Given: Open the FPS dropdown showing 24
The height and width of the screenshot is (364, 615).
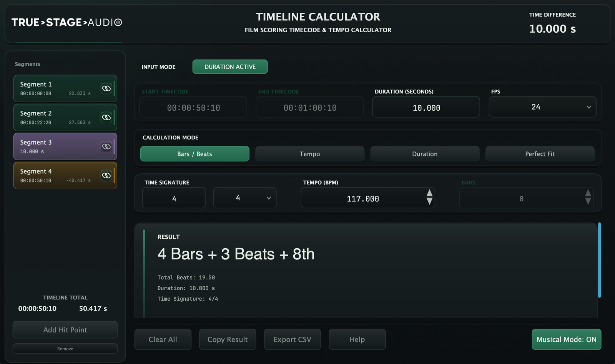Looking at the screenshot, I should click(542, 107).
